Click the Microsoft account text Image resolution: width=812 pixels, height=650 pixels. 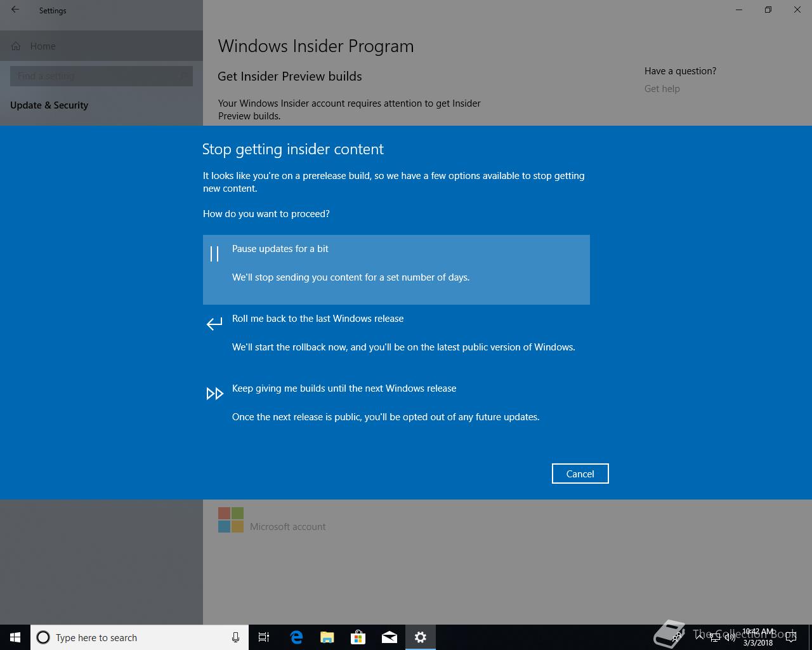point(287,527)
